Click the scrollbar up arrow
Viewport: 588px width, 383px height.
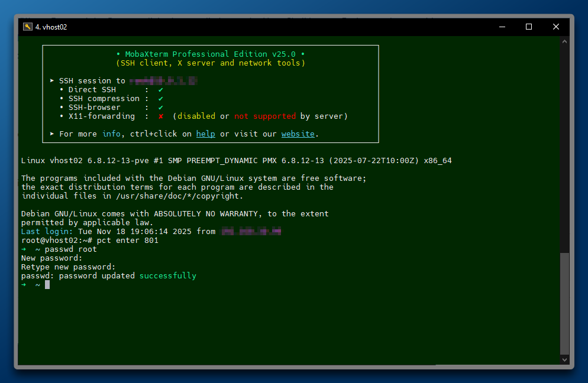coord(564,41)
